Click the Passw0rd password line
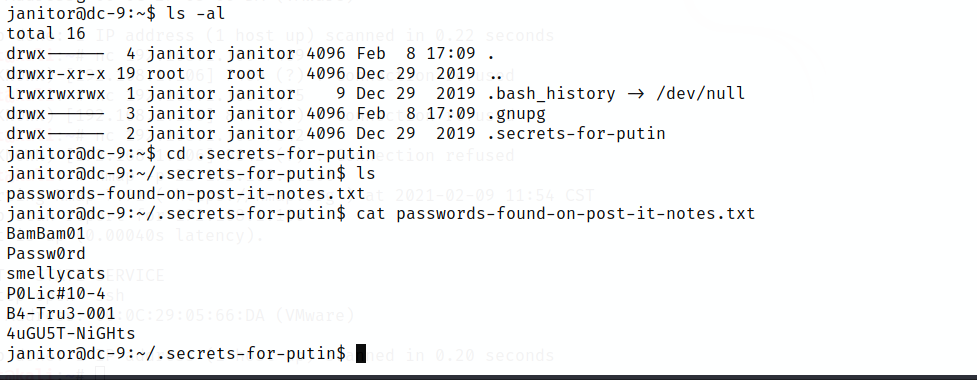The height and width of the screenshot is (380, 977). (46, 254)
